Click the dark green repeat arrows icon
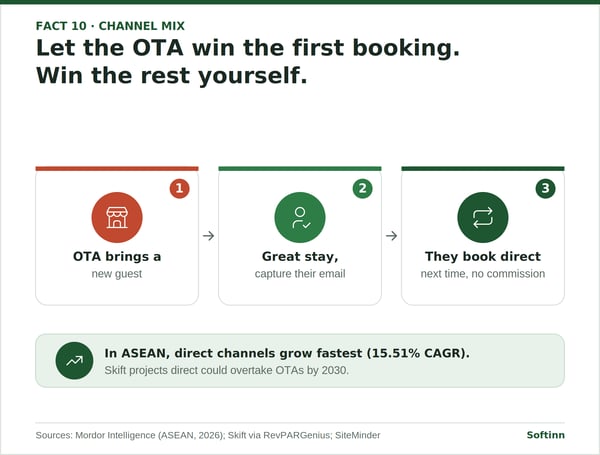Screen dimensions: 600x455 point(483,217)
